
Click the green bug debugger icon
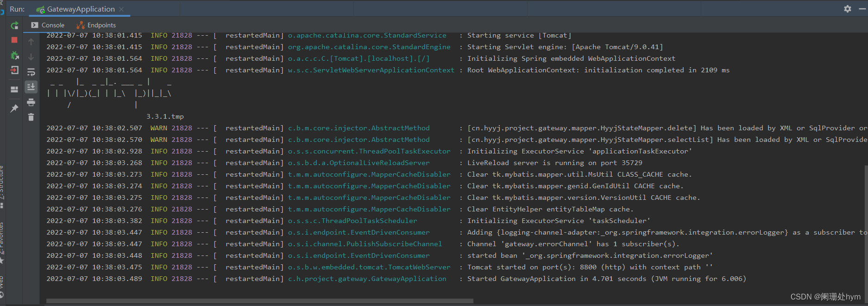pos(14,55)
